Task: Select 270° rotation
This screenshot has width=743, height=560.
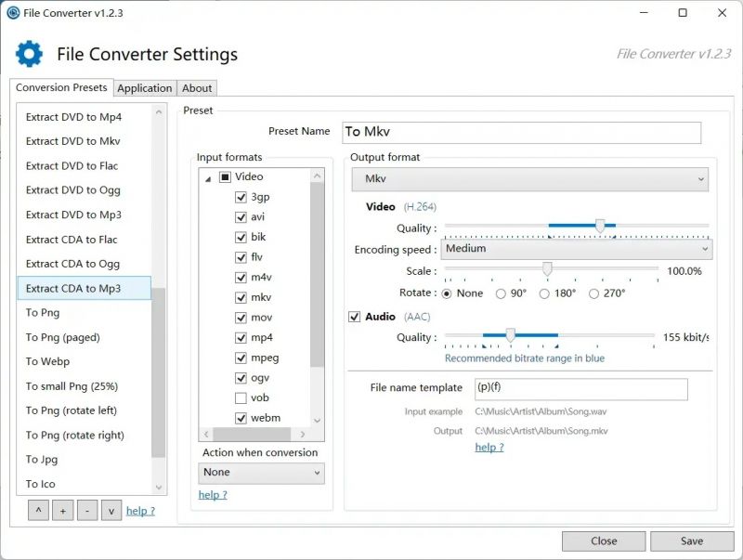Action: (x=593, y=293)
